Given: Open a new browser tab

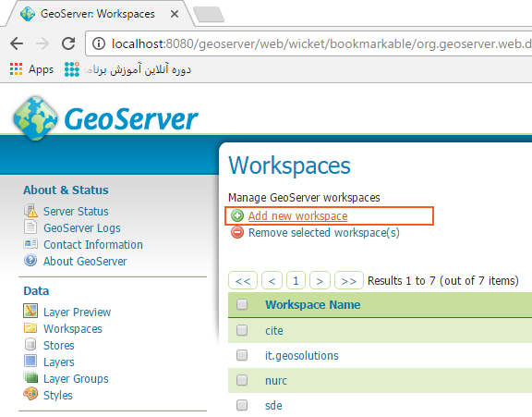Looking at the screenshot, I should (x=209, y=15).
